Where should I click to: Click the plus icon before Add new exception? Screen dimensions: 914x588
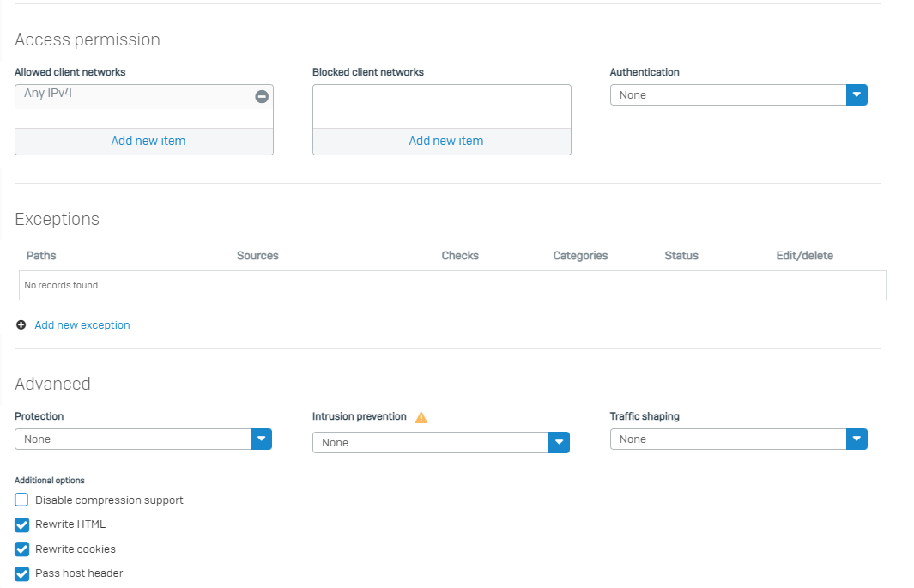coord(21,325)
